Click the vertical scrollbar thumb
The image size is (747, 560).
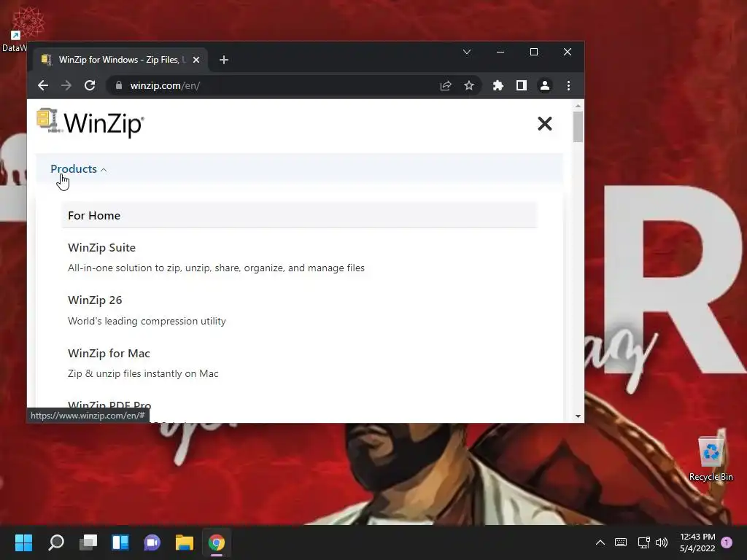(x=578, y=127)
